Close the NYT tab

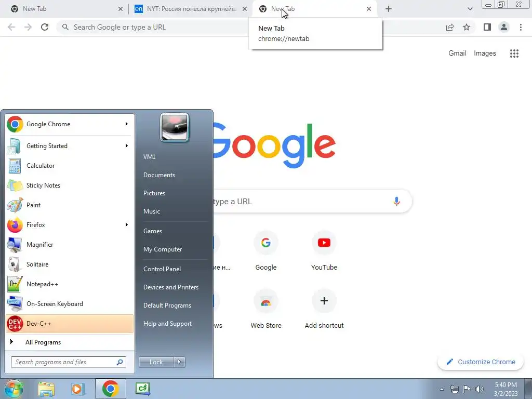coord(245,9)
